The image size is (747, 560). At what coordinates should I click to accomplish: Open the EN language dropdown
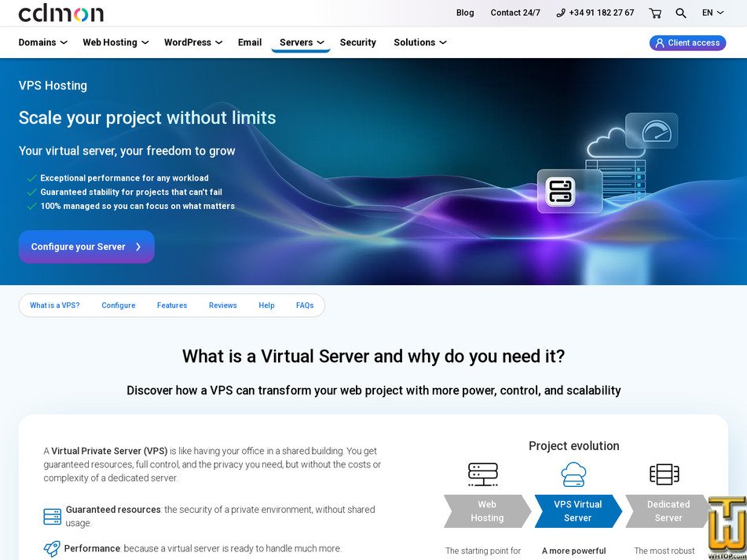point(712,13)
